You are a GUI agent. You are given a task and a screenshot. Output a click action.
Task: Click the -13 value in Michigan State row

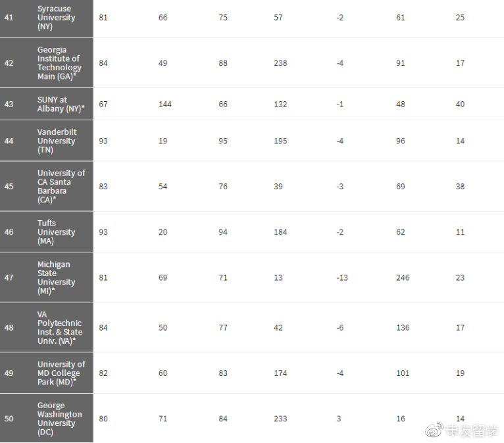[x=342, y=277]
